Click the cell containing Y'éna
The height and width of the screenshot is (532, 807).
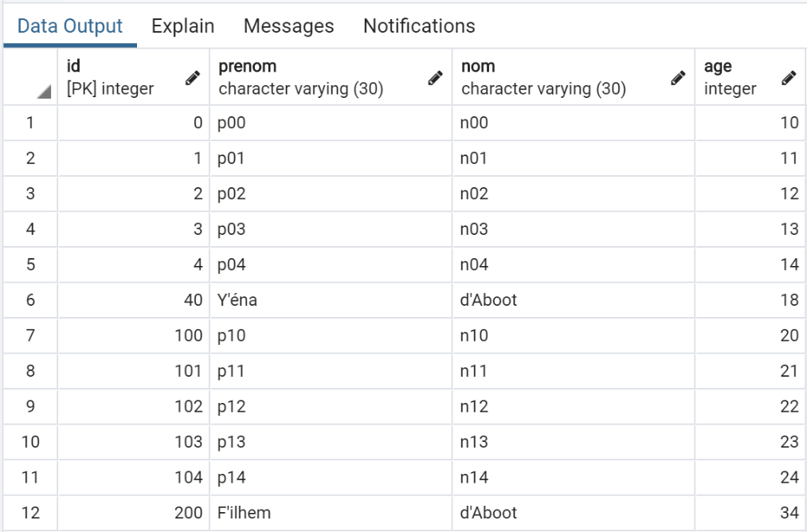coord(331,300)
